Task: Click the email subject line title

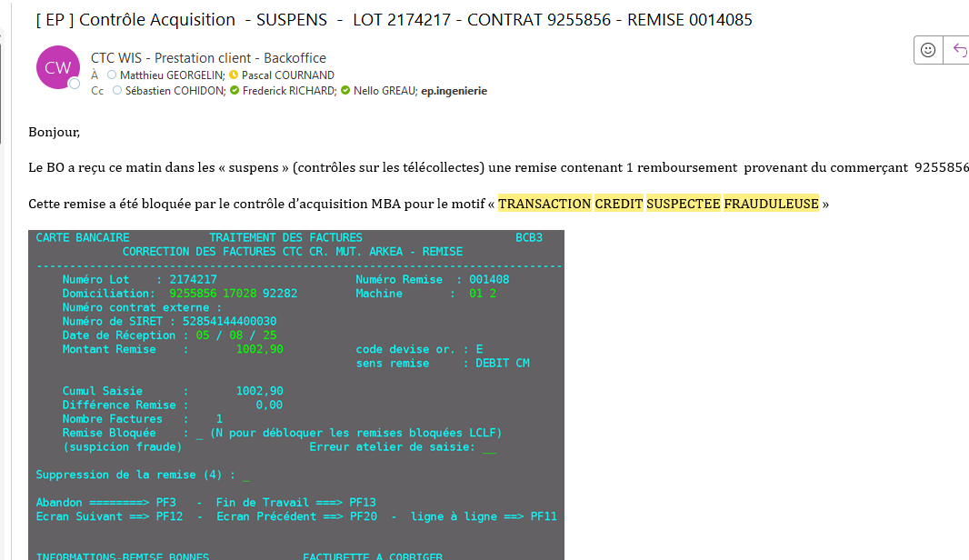Action: (394, 20)
